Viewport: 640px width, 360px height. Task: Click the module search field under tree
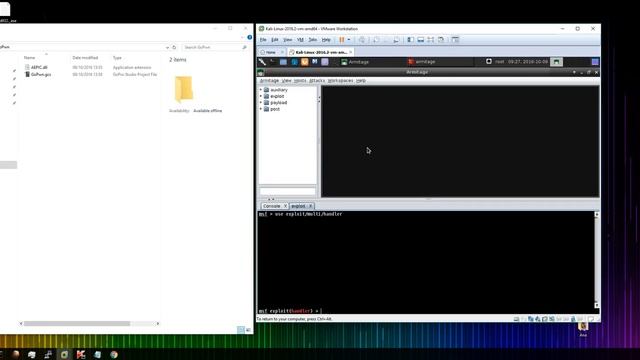288,191
